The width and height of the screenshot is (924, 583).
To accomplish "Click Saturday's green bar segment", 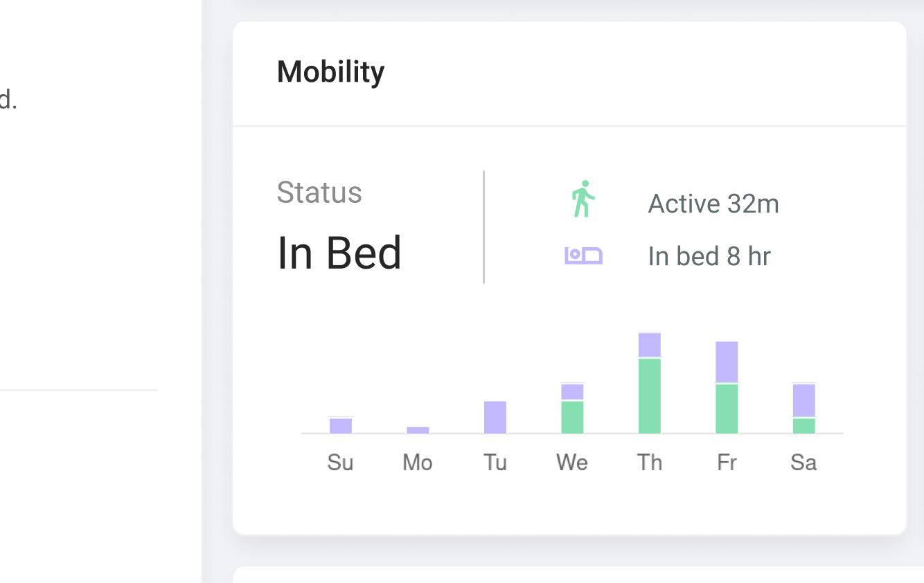I will click(804, 426).
